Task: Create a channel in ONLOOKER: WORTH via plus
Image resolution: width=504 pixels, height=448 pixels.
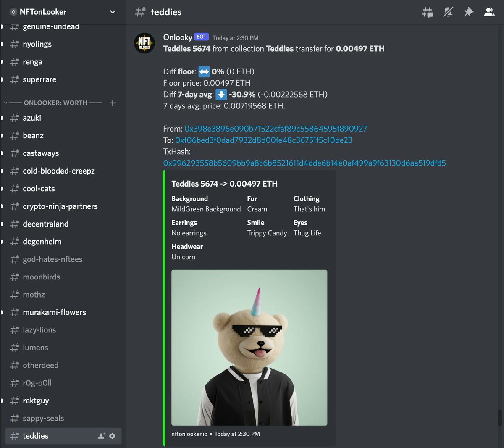Action: point(113,103)
